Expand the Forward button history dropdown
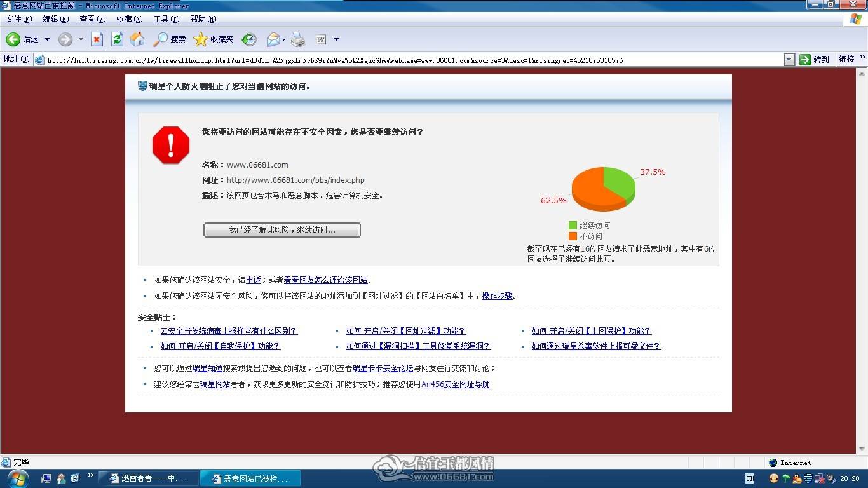Image resolution: width=868 pixels, height=488 pixels. pos(81,39)
